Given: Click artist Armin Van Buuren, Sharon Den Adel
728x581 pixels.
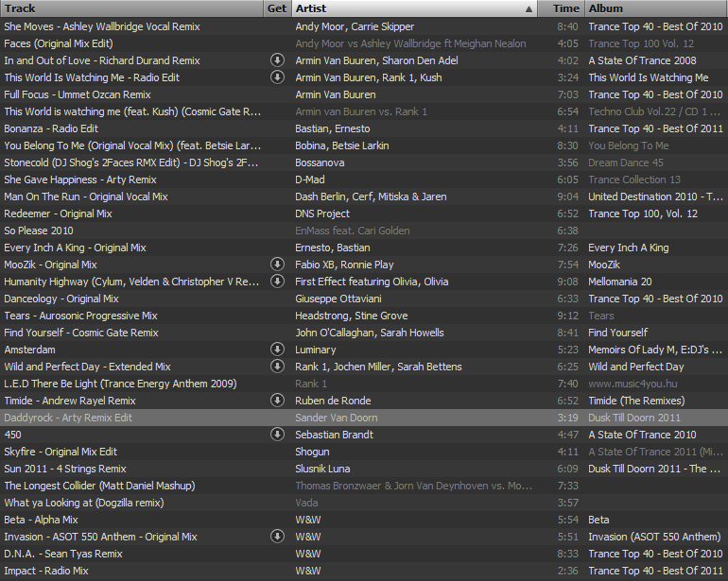Looking at the screenshot, I should tap(376, 60).
